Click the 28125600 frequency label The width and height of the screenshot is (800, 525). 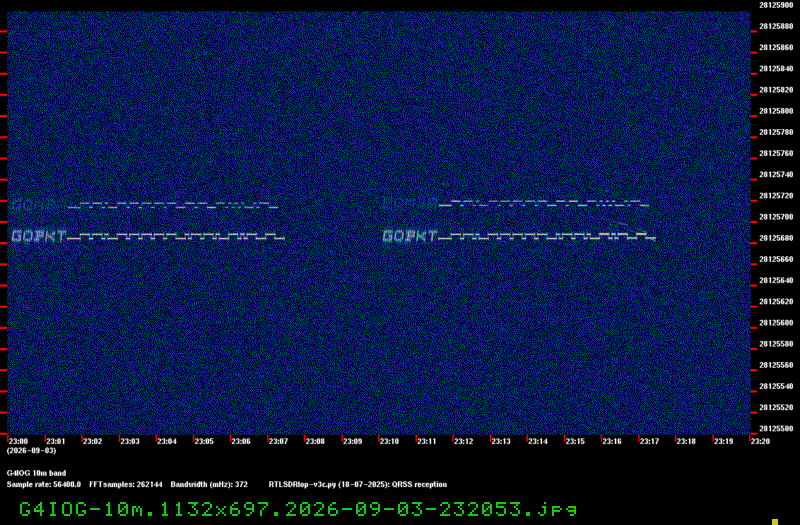pos(776,322)
